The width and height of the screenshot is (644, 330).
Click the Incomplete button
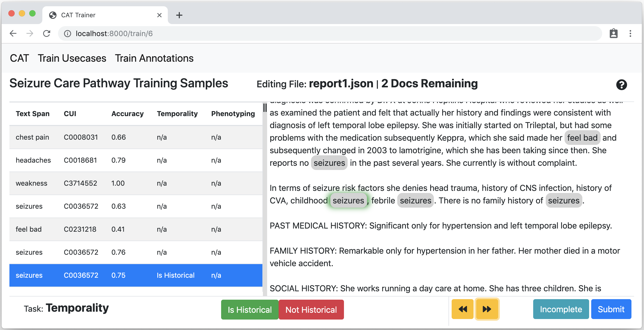[561, 309]
